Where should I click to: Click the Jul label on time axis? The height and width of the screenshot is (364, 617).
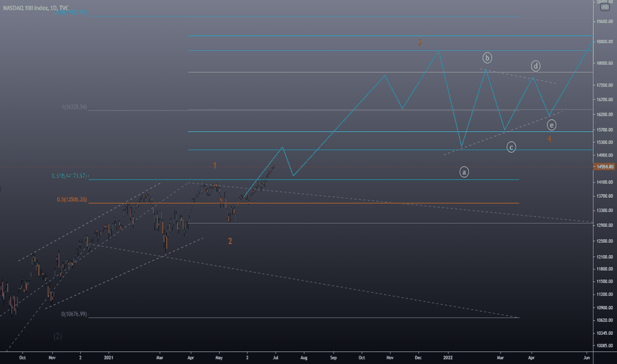275,357
